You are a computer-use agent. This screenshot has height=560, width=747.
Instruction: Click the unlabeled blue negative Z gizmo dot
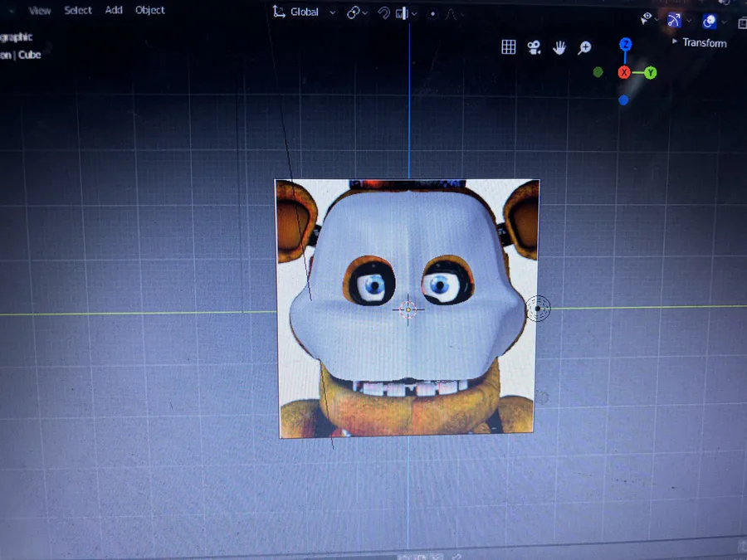tap(623, 100)
